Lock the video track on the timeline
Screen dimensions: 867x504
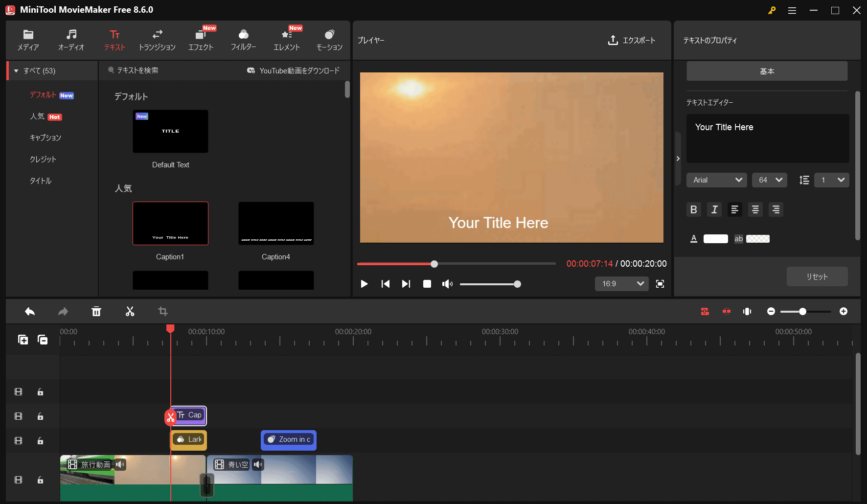[x=40, y=480]
